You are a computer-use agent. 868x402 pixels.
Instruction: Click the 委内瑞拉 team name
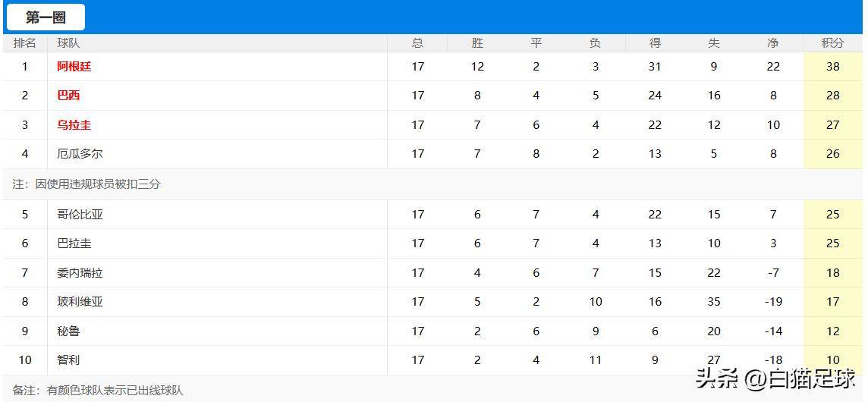point(80,273)
